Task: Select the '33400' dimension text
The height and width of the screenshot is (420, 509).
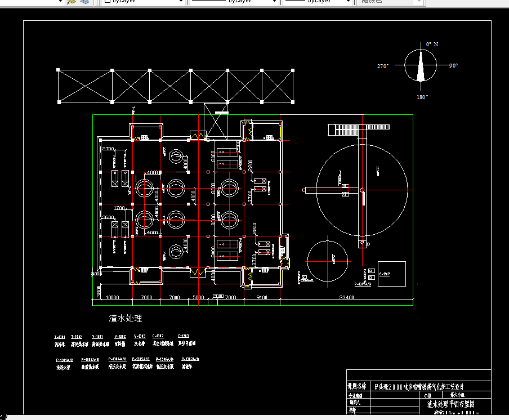Action: [346, 297]
